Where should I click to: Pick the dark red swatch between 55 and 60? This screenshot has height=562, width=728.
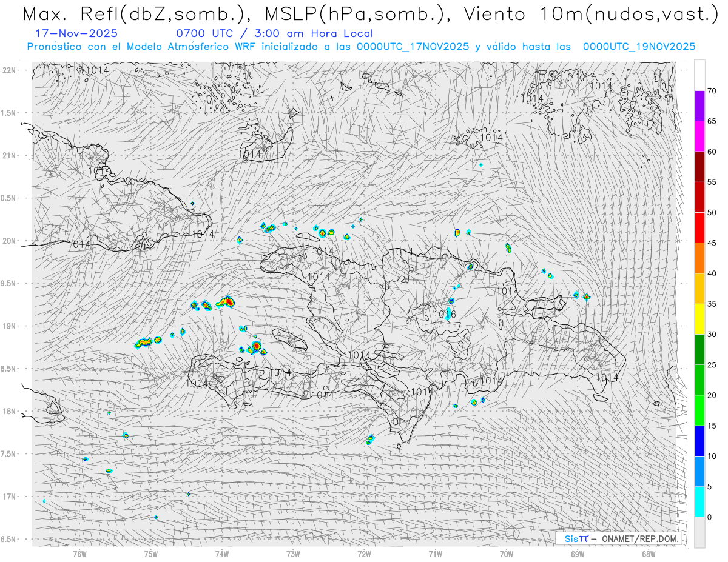click(699, 167)
